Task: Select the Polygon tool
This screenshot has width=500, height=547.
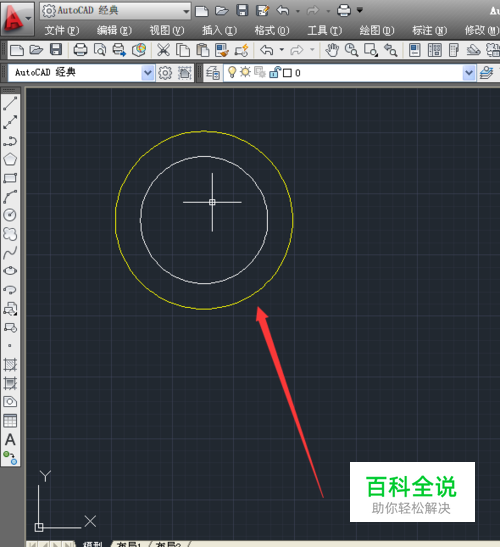Action: [x=10, y=159]
